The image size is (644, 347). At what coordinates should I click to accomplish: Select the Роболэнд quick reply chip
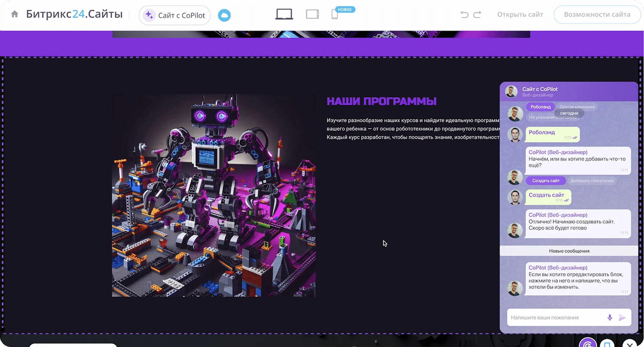540,107
